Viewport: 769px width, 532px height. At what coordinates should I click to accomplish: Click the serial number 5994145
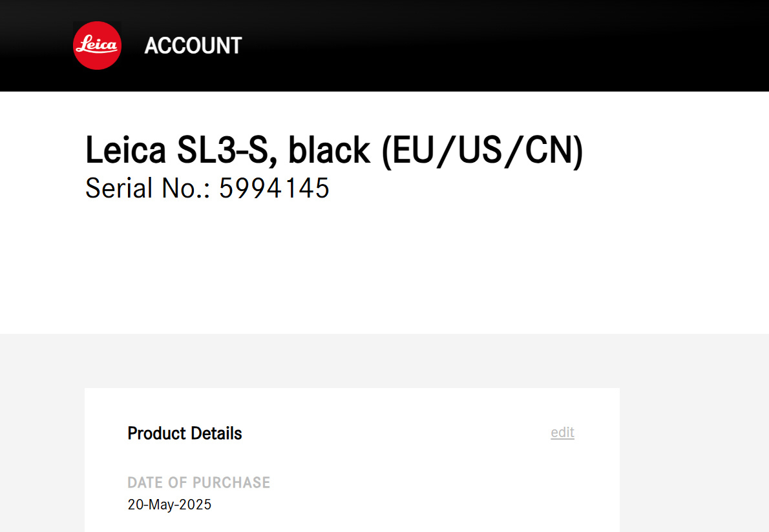click(275, 188)
